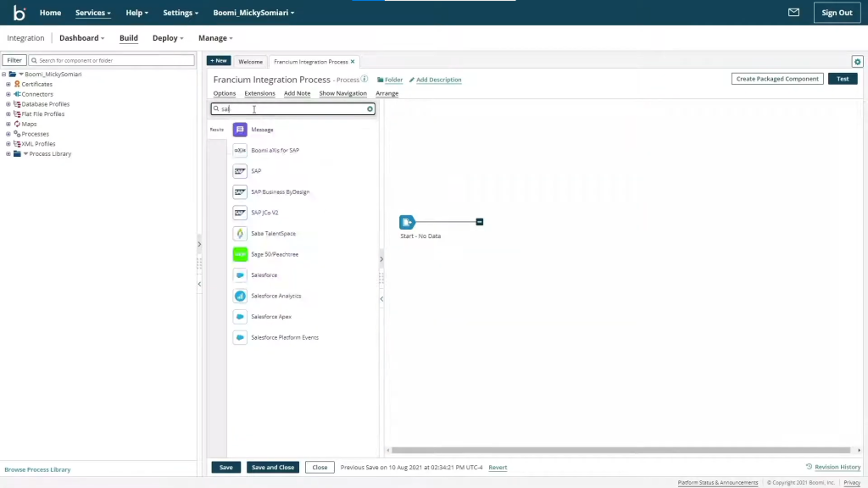The width and height of the screenshot is (868, 488).
Task: Click the gear icon above the canvas
Action: tap(857, 61)
